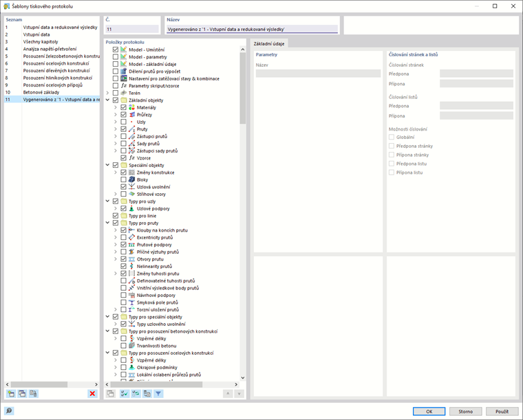Expand the Terén tree node
The height and width of the screenshot is (420, 523).
point(108,93)
